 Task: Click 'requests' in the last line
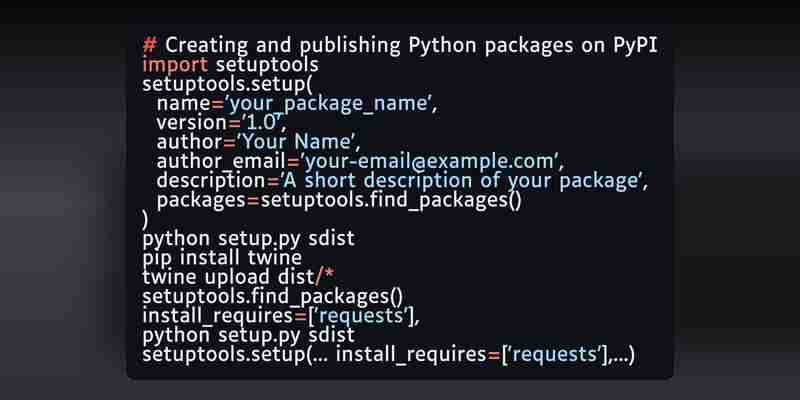[555, 355]
